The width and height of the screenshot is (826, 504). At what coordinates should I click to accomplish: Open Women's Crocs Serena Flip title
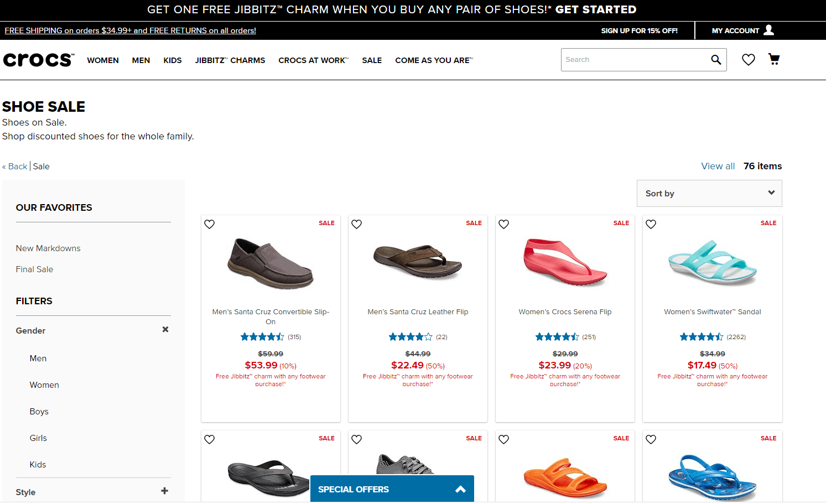[x=565, y=312]
